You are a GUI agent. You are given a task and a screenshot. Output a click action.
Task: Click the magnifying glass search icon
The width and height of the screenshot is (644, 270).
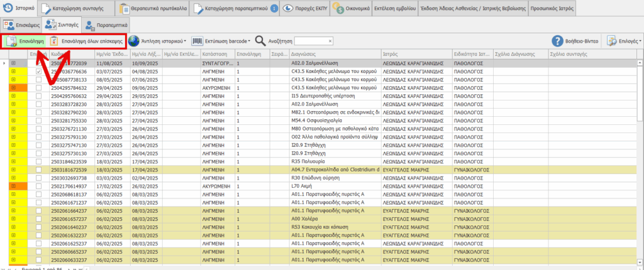tap(260, 41)
